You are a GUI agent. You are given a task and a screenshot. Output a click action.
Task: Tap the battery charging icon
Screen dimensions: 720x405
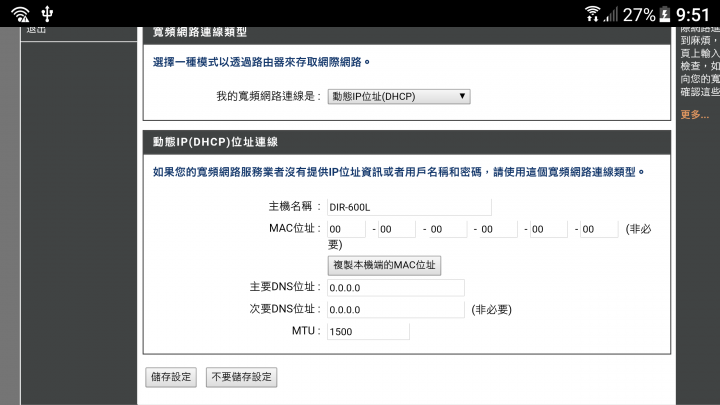[x=665, y=15]
